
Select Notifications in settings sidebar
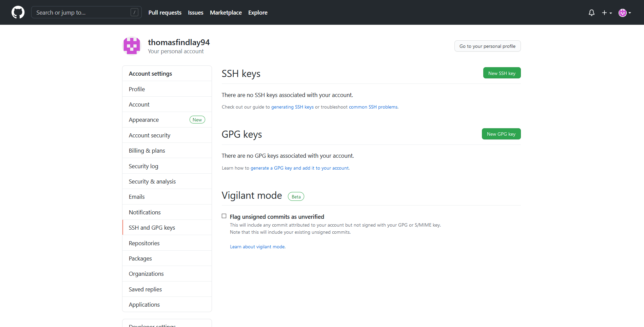167,212
